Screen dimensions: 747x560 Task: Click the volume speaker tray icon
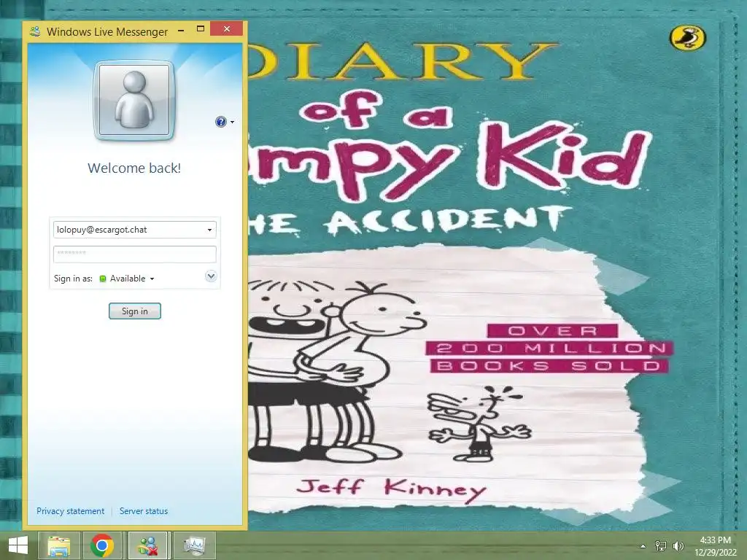pos(678,546)
